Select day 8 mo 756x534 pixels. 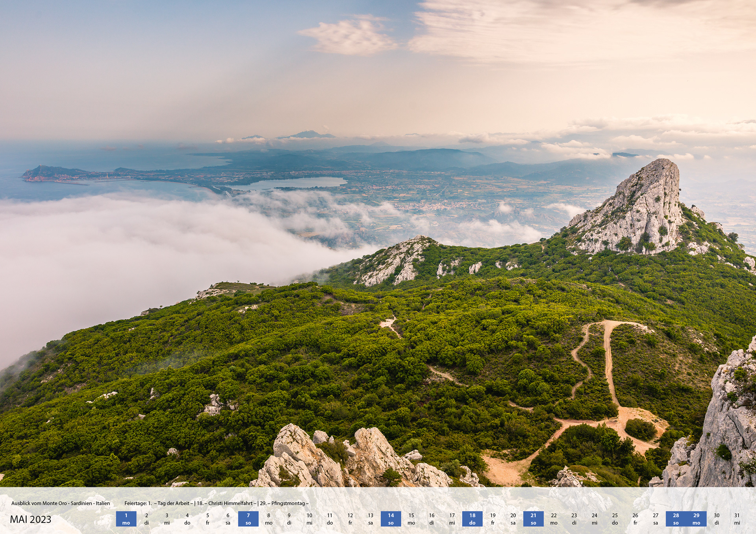[x=269, y=519]
